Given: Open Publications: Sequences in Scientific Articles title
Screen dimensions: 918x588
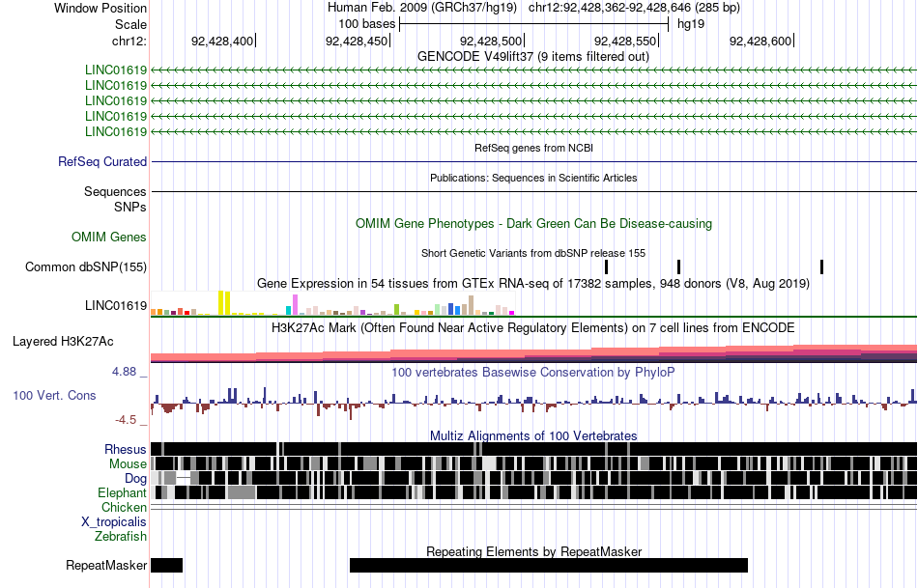Looking at the screenshot, I should click(533, 178).
